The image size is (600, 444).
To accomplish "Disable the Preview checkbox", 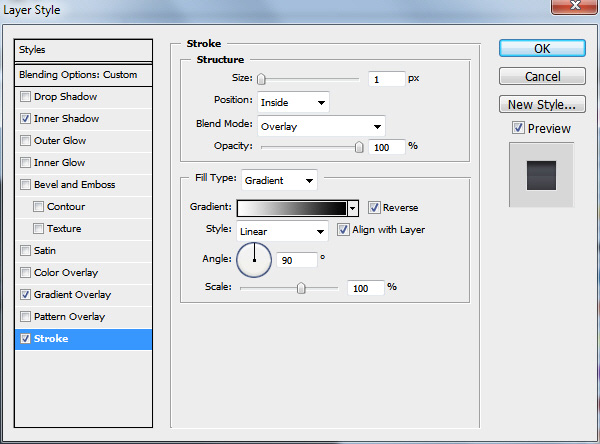I will pyautogui.click(x=518, y=128).
